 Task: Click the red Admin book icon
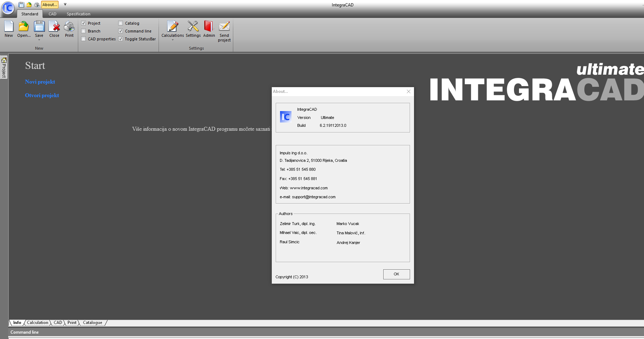pyautogui.click(x=209, y=27)
